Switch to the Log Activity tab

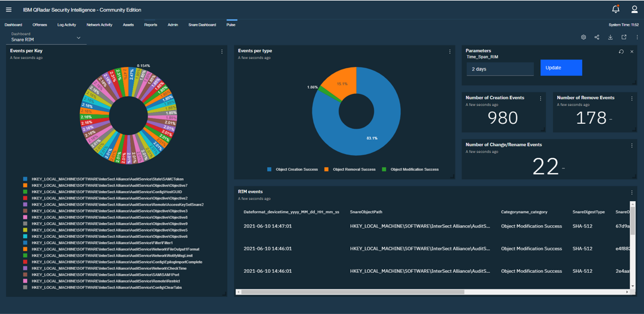(67, 25)
